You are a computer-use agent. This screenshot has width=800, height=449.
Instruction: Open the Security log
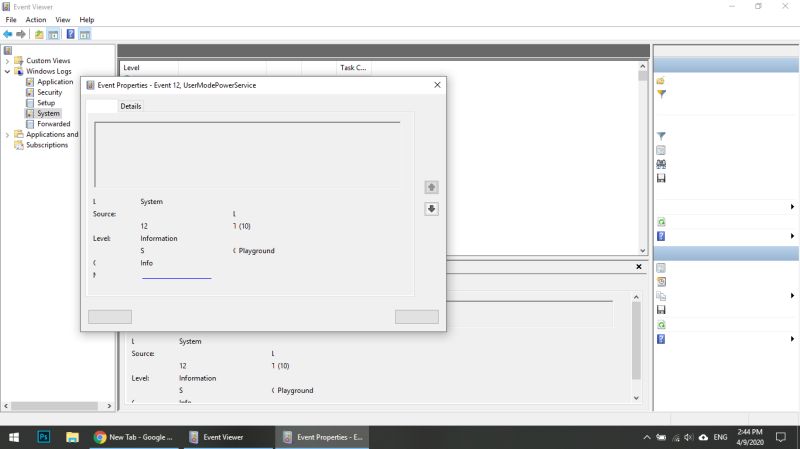pos(49,92)
